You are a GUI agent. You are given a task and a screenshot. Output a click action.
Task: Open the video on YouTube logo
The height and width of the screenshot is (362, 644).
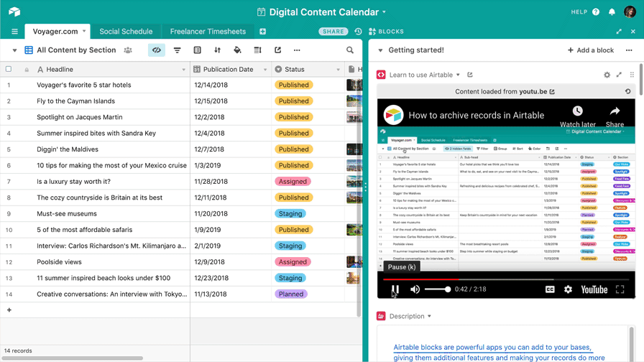(x=594, y=289)
